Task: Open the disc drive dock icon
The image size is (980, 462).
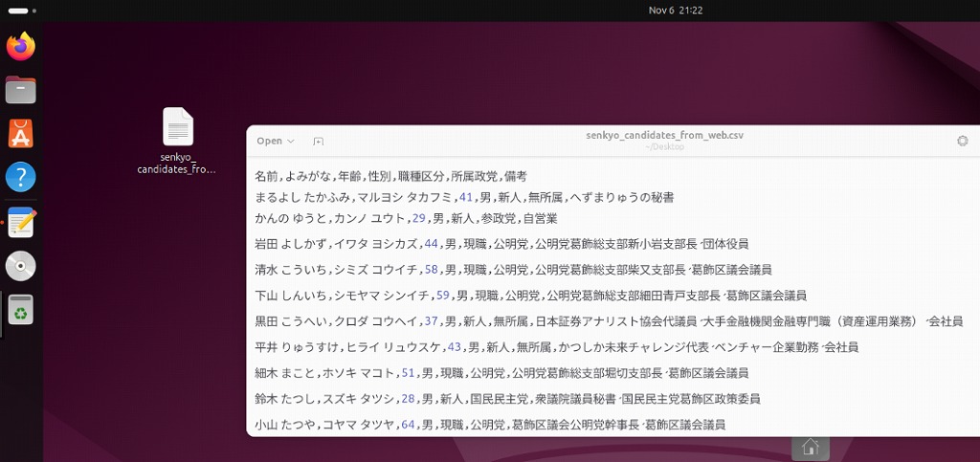Action: pyautogui.click(x=20, y=266)
